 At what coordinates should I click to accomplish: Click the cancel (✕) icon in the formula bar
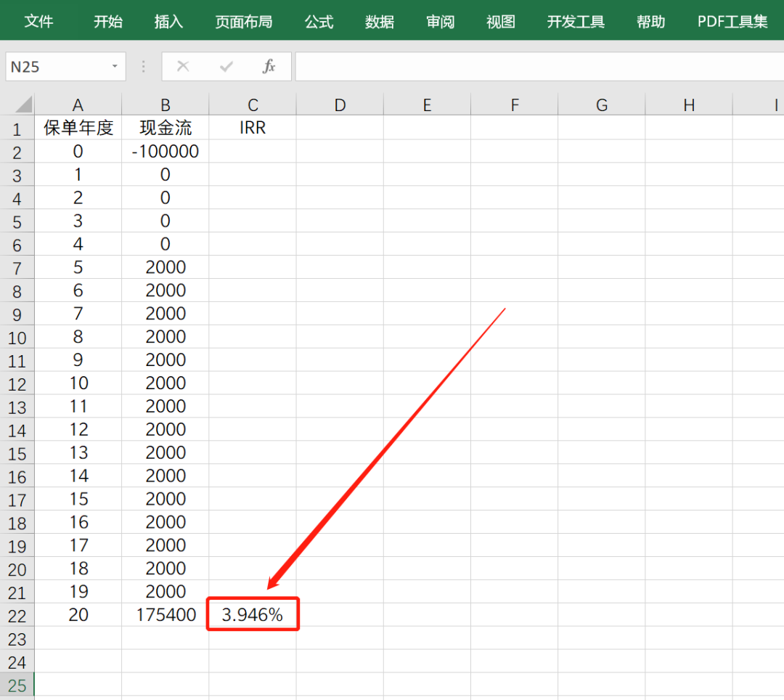tap(183, 66)
